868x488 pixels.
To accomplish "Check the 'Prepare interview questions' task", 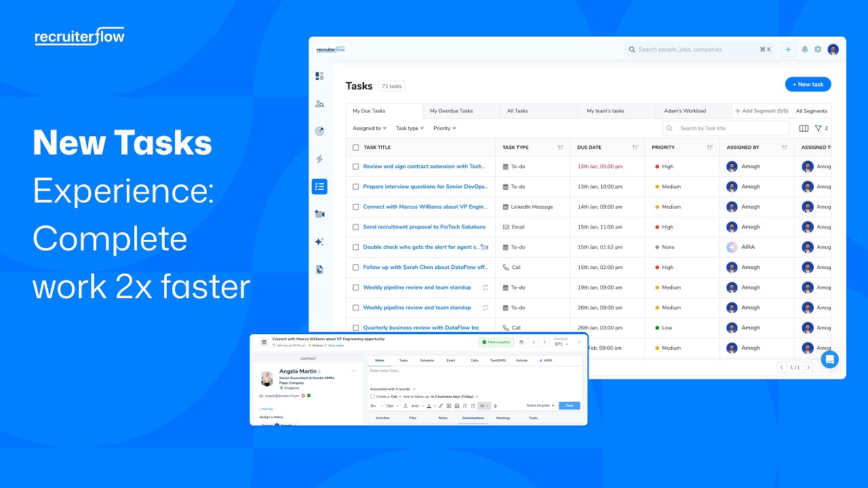I will point(355,186).
